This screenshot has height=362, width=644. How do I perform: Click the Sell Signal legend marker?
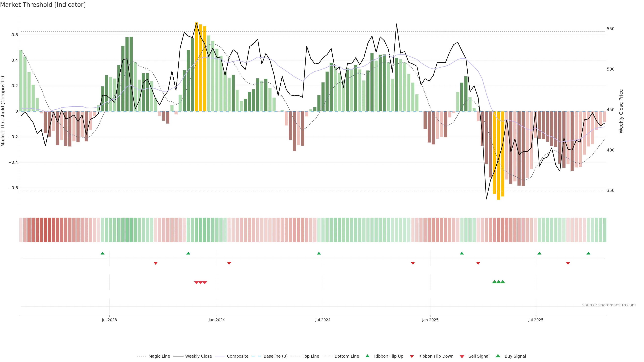click(x=462, y=356)
